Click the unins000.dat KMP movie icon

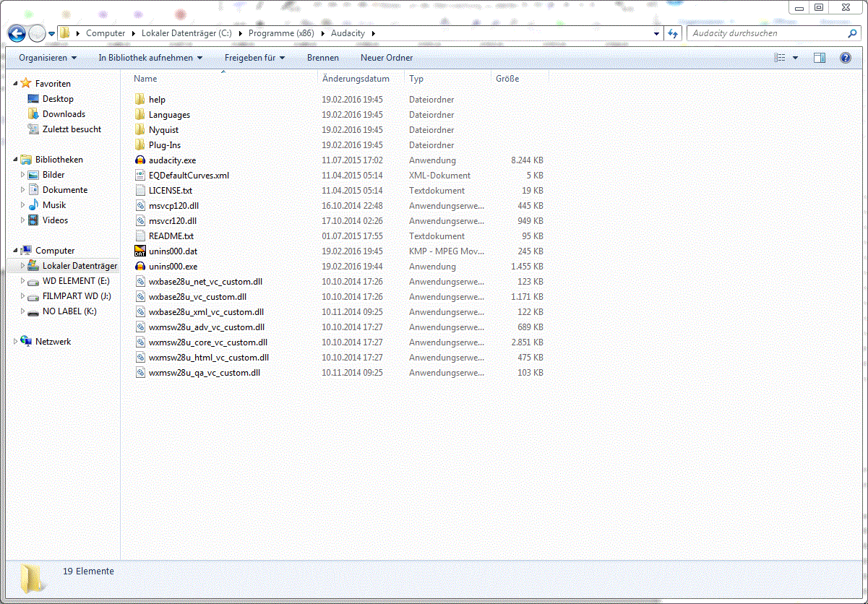click(x=140, y=251)
